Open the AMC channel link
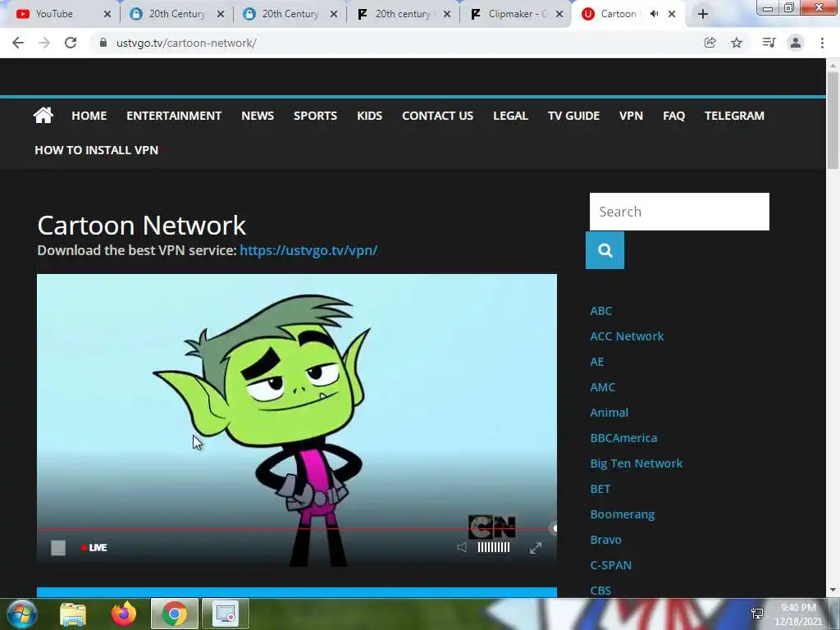 [603, 387]
